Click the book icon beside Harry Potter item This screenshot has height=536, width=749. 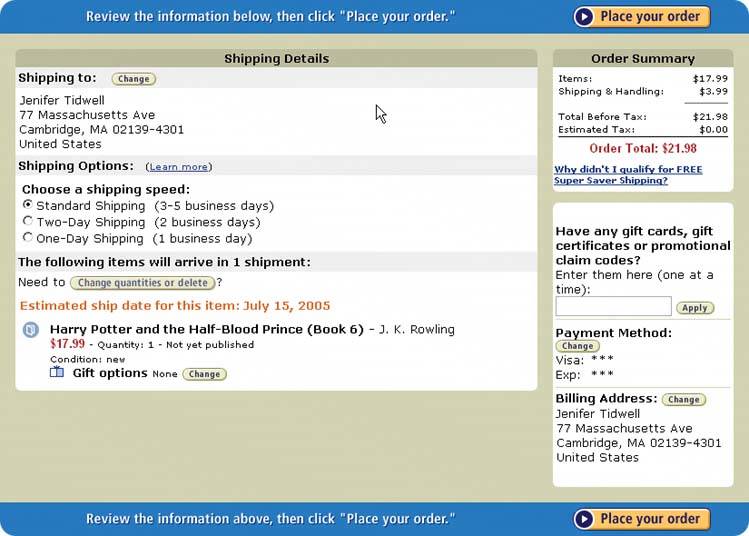pyautogui.click(x=31, y=330)
